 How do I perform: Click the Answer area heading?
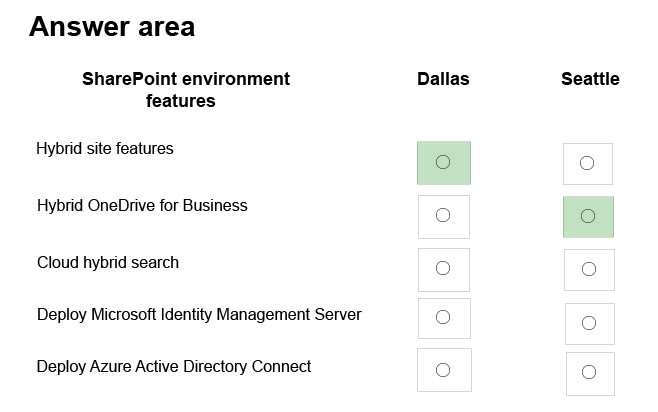[112, 27]
